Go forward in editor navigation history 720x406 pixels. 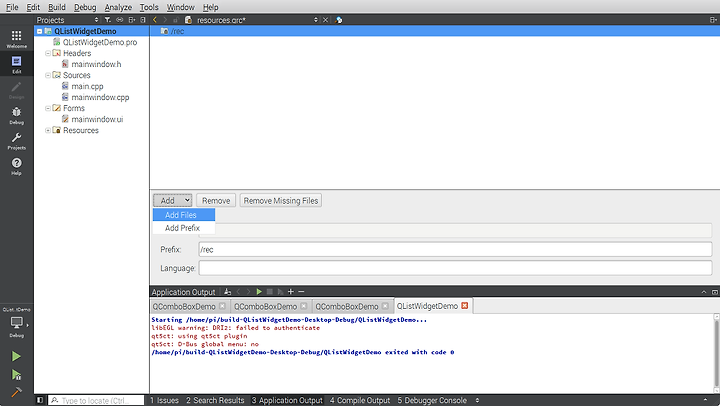click(x=165, y=20)
